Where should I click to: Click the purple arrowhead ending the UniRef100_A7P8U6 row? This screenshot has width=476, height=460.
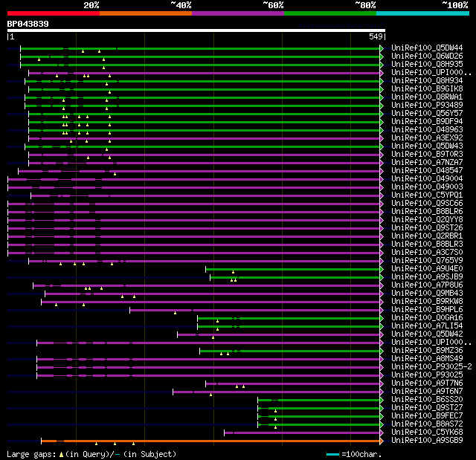pyautogui.click(x=382, y=286)
